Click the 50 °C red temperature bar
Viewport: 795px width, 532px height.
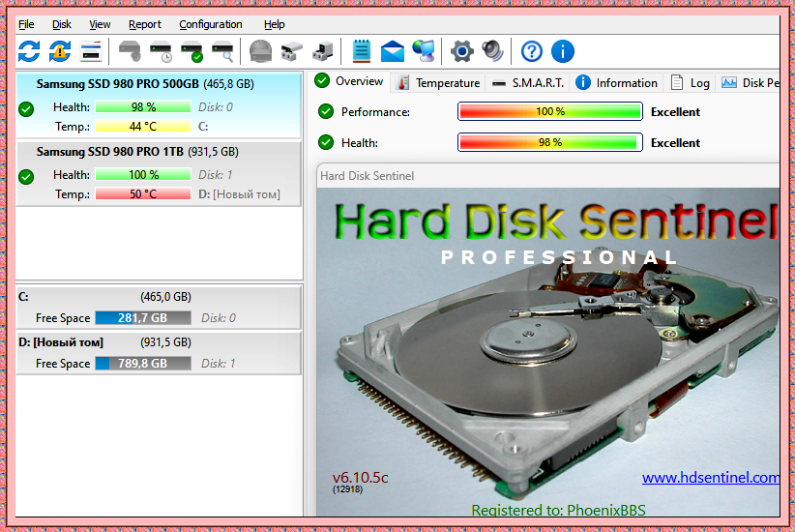pyautogui.click(x=143, y=194)
